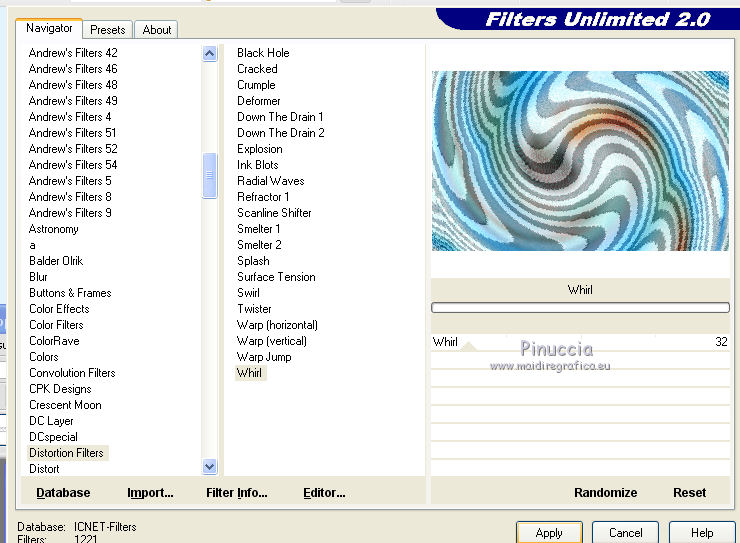Select the Distort category

(x=44, y=469)
